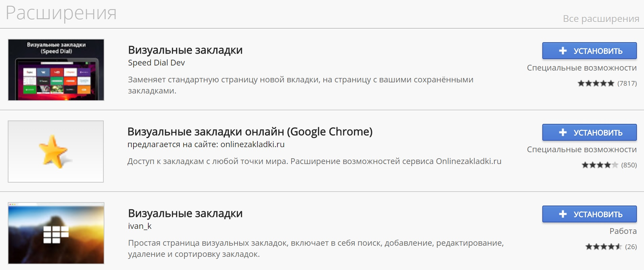Click the 'Расширения' section heading
644x270 pixels.
(x=61, y=13)
